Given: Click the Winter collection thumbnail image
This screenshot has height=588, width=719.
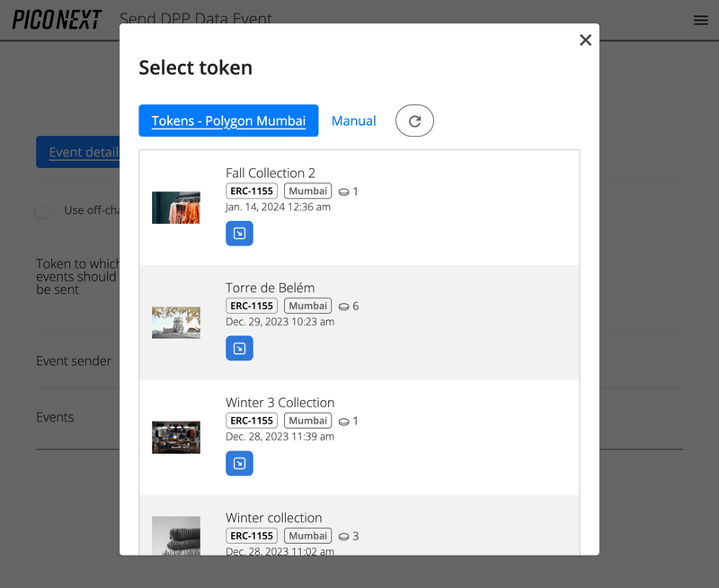Looking at the screenshot, I should [176, 537].
